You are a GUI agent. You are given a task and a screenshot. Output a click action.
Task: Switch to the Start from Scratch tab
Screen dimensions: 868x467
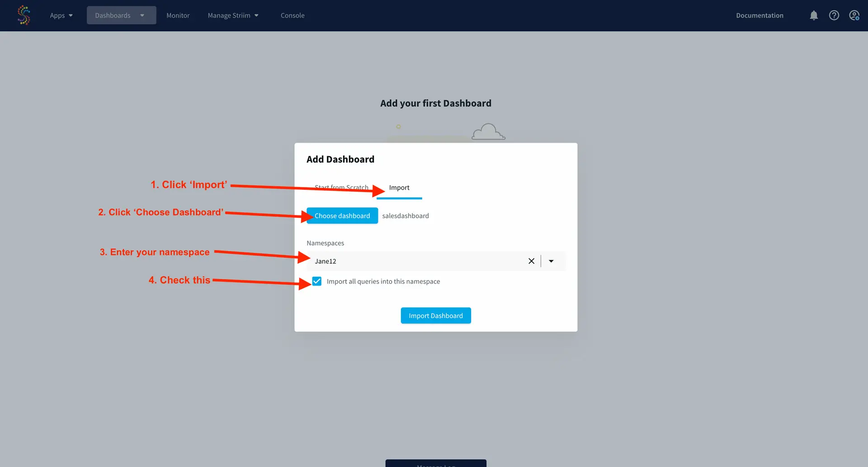tap(341, 187)
